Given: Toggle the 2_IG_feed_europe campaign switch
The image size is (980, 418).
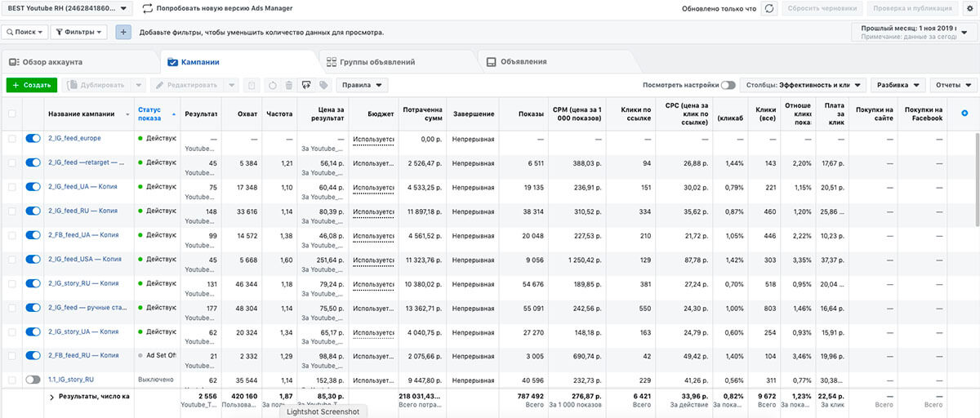Looking at the screenshot, I should pyautogui.click(x=33, y=139).
